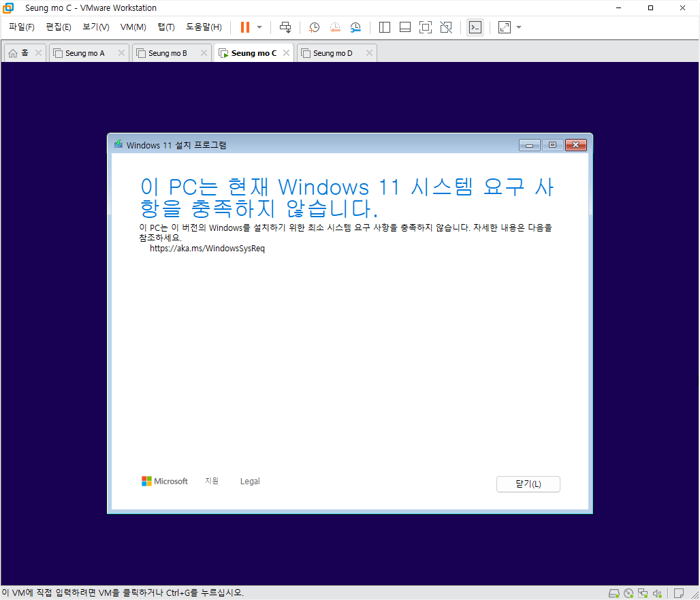
Task: Open the stretch guest dropdown arrow
Action: point(519,27)
